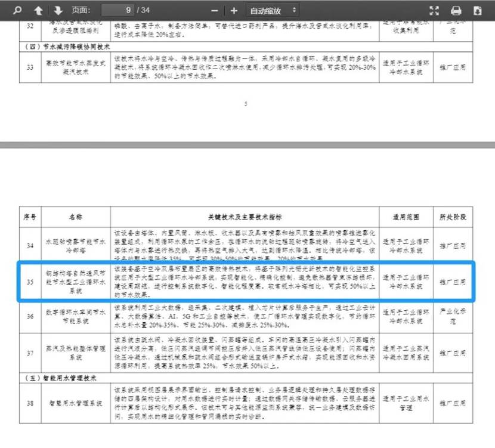Click the '(四)节水减污降碳协同技术' section heading
Screen dimensions: 495x448
click(67, 47)
